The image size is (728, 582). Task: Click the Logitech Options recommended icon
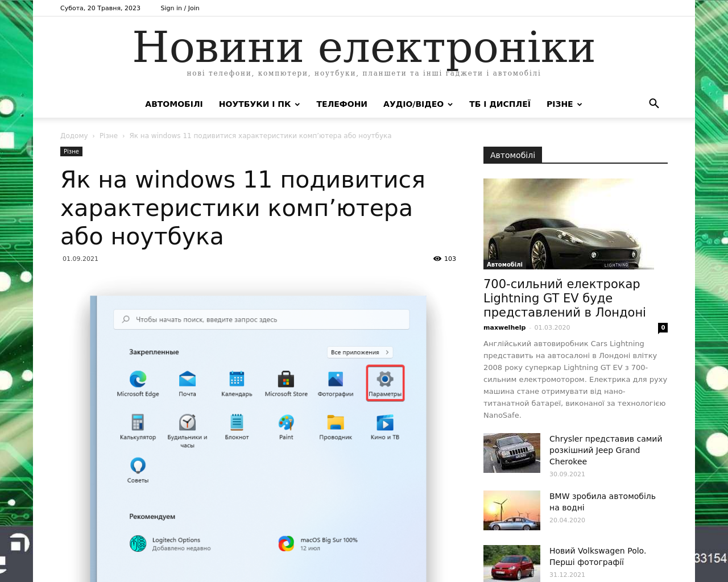pos(138,544)
